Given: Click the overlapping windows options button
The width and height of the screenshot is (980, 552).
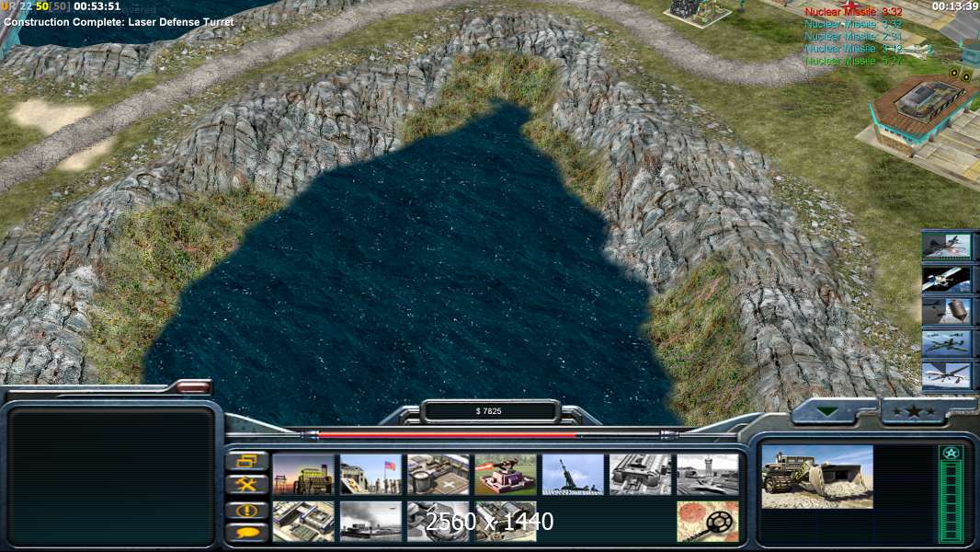Looking at the screenshot, I should tap(247, 461).
